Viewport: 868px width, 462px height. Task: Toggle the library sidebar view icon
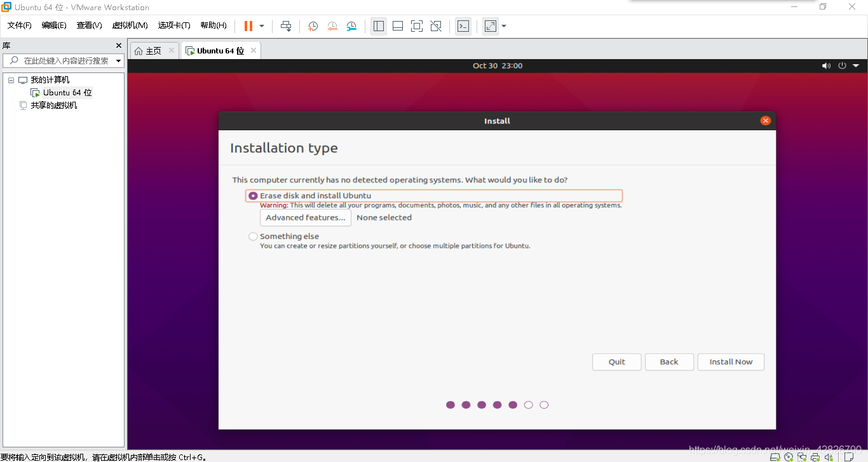tap(379, 26)
